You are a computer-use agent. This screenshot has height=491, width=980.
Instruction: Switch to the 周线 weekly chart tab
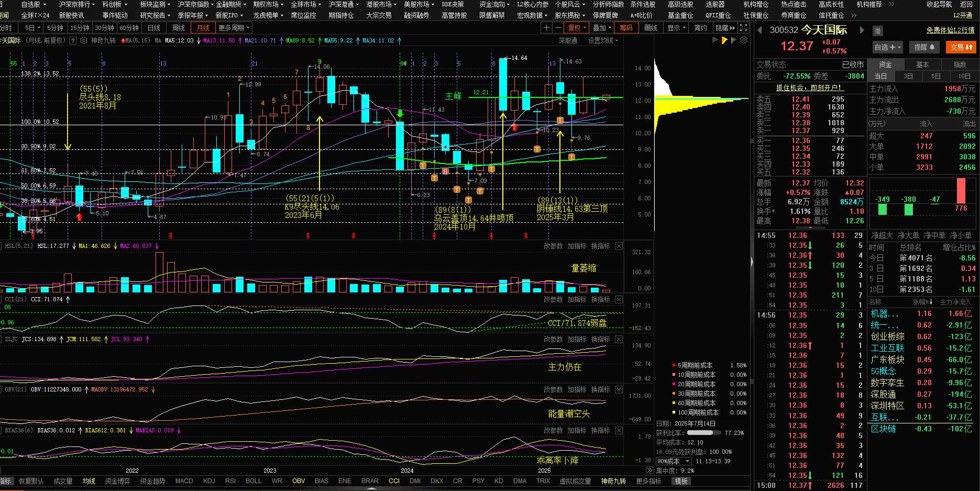179,28
